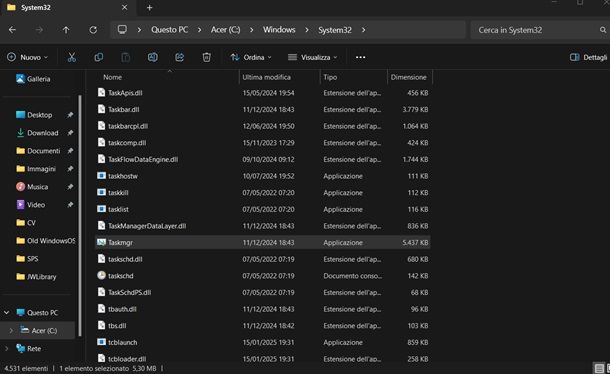The height and width of the screenshot is (374, 610).
Task: Click the Share icon in toolbar
Action: point(179,57)
